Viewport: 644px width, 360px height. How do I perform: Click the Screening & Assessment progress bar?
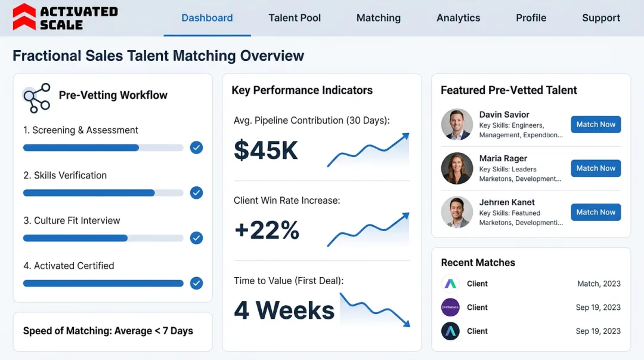pyautogui.click(x=103, y=147)
